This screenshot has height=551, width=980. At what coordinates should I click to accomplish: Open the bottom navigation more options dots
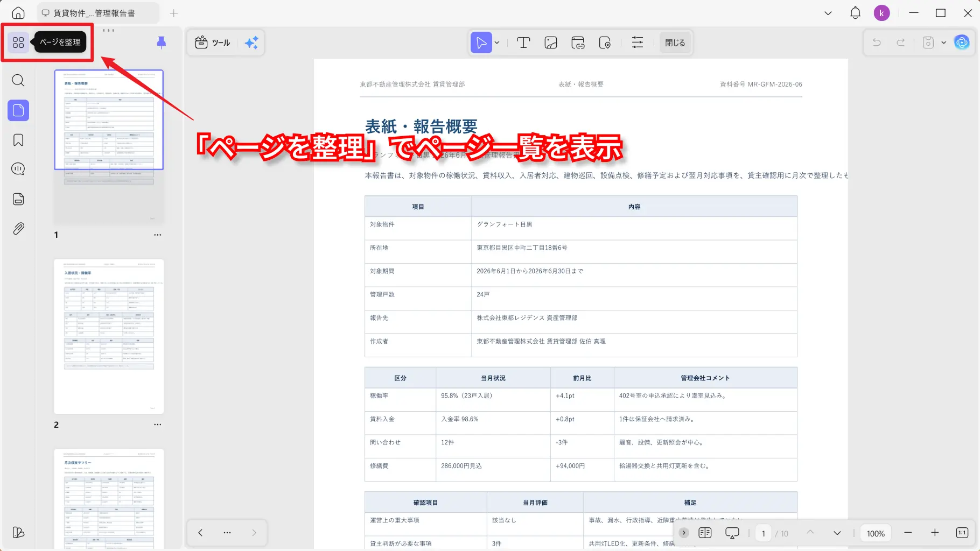pyautogui.click(x=227, y=533)
